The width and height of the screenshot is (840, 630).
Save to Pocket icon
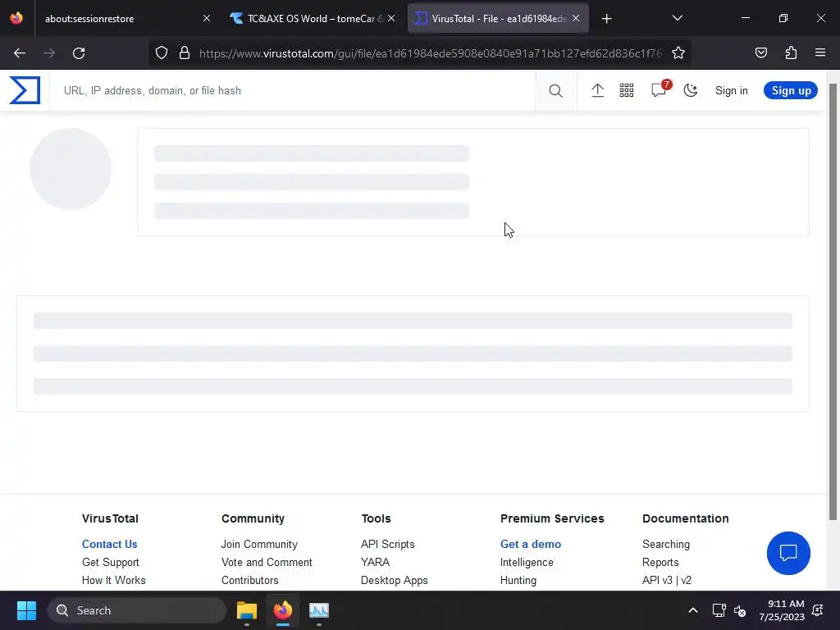pyautogui.click(x=760, y=53)
